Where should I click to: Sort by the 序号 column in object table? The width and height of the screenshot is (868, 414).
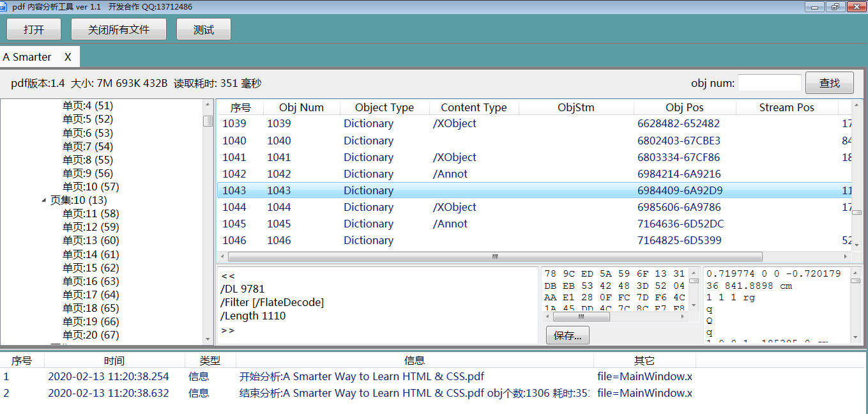[240, 107]
